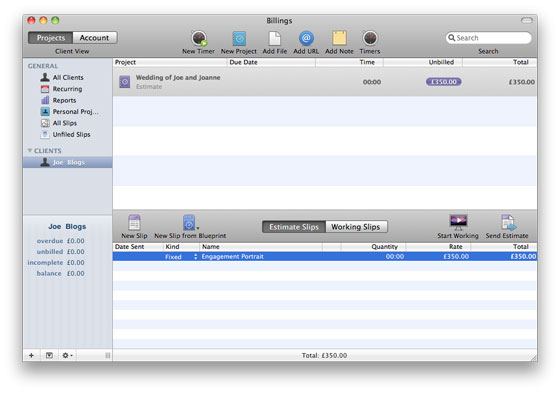Select client Joe Blogs in sidebar
Image resolution: width=560 pixels, height=393 pixels.
[68, 162]
